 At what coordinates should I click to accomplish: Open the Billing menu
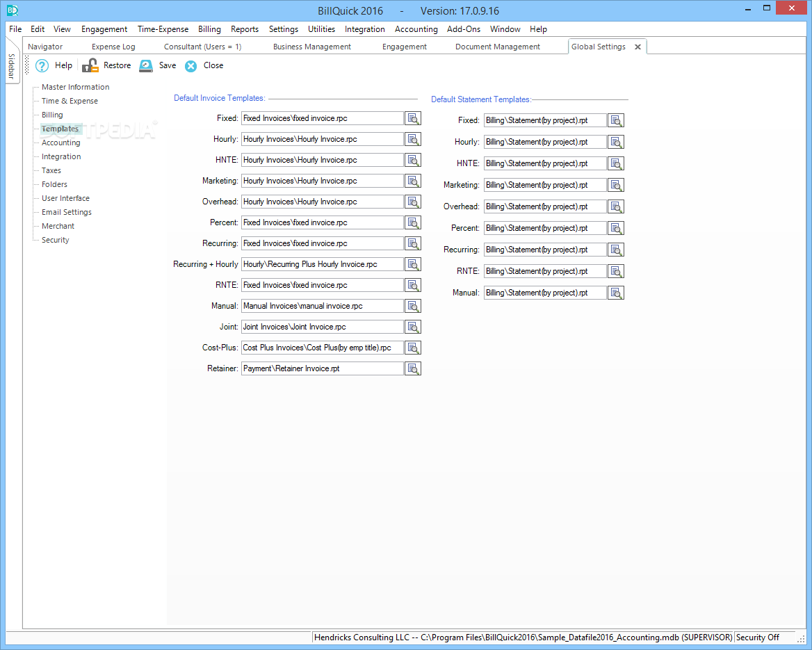tap(209, 29)
